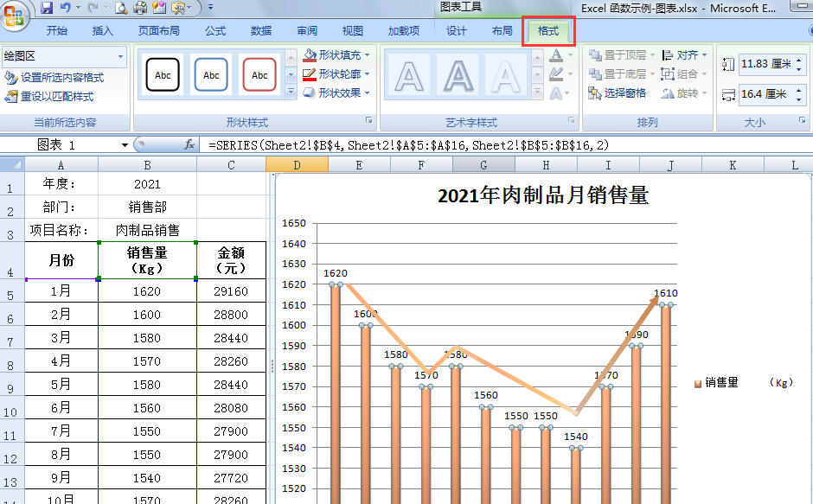Viewport: 813px width, 504px height.
Task: Open 形状轮廓 dropdown
Action: [368, 74]
